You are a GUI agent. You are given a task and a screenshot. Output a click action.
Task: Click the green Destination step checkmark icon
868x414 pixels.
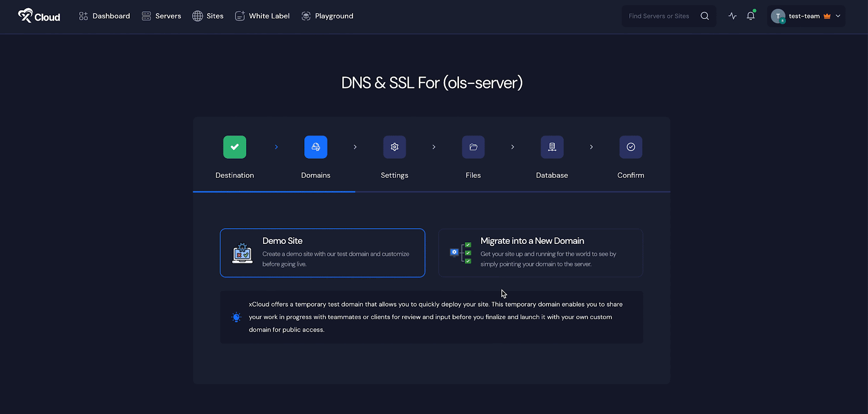click(x=234, y=147)
